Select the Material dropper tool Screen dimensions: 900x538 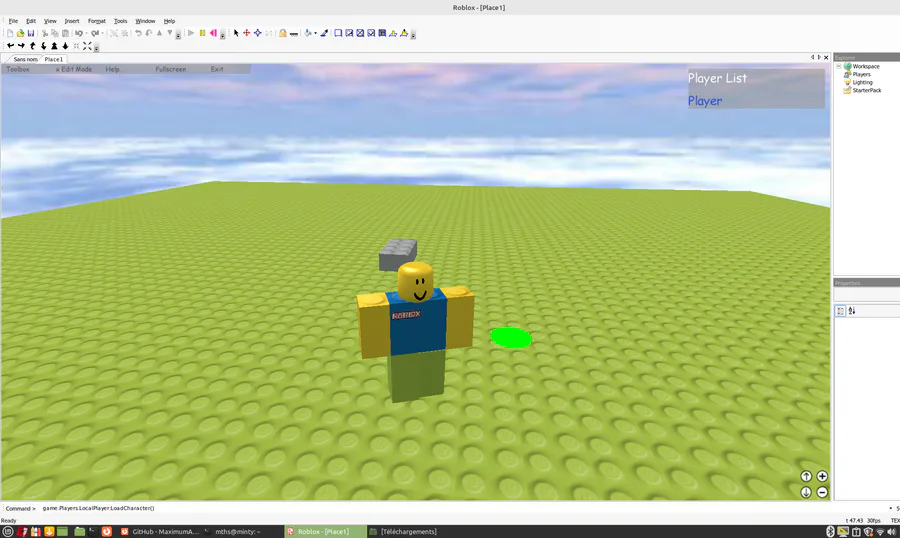[x=324, y=33]
